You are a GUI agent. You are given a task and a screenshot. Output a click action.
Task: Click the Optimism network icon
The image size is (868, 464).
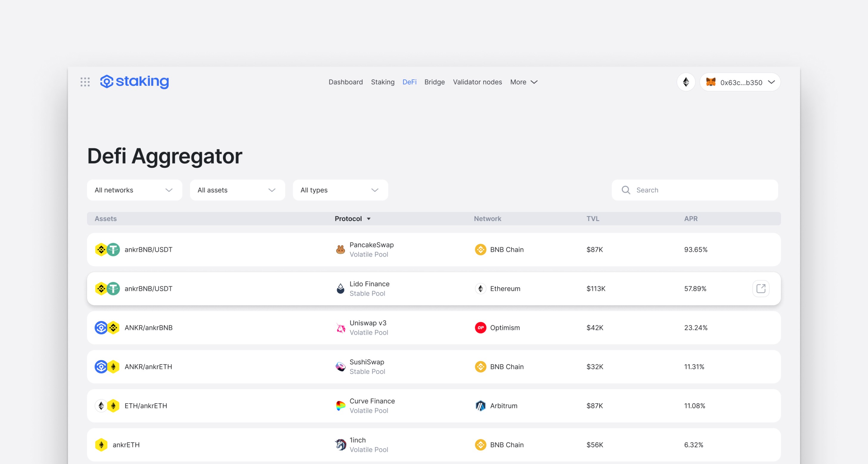[480, 328]
